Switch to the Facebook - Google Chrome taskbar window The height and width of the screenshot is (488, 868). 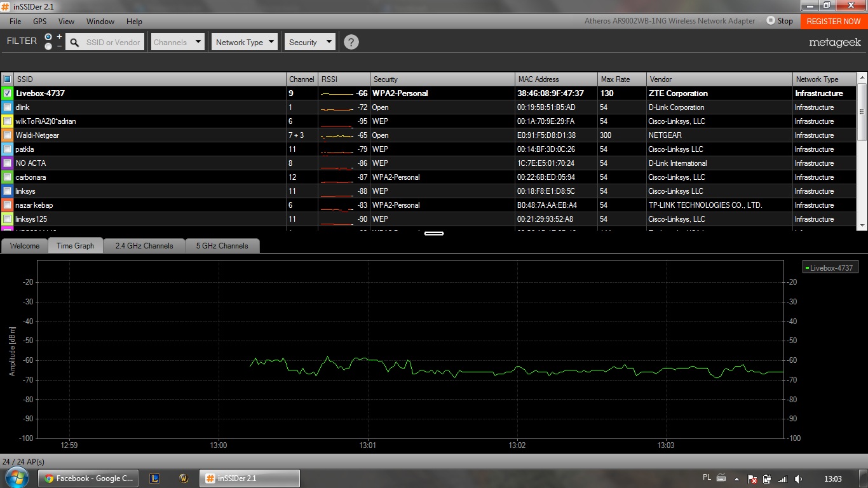[89, 478]
